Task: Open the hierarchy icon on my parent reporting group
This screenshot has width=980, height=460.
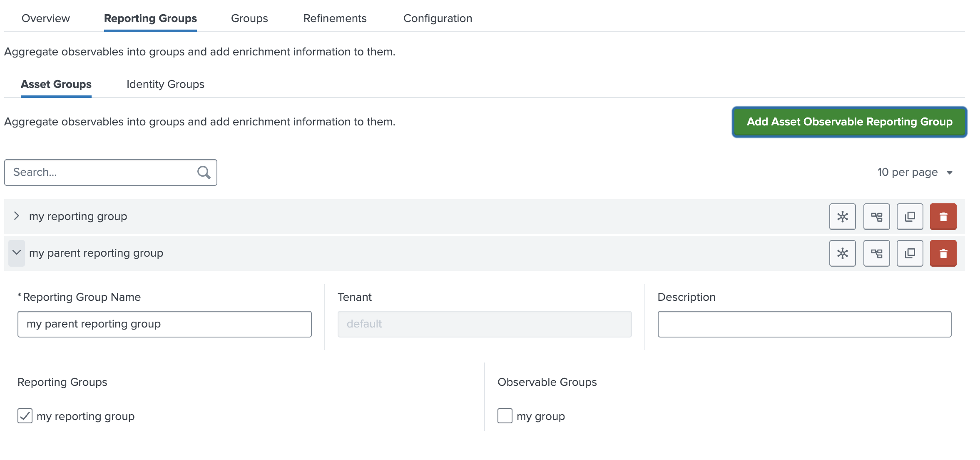Action: pyautogui.click(x=876, y=253)
